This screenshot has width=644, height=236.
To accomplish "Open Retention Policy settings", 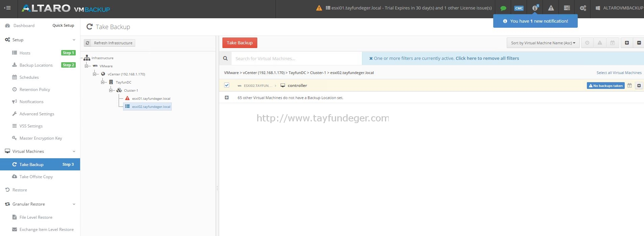I will pos(34,89).
